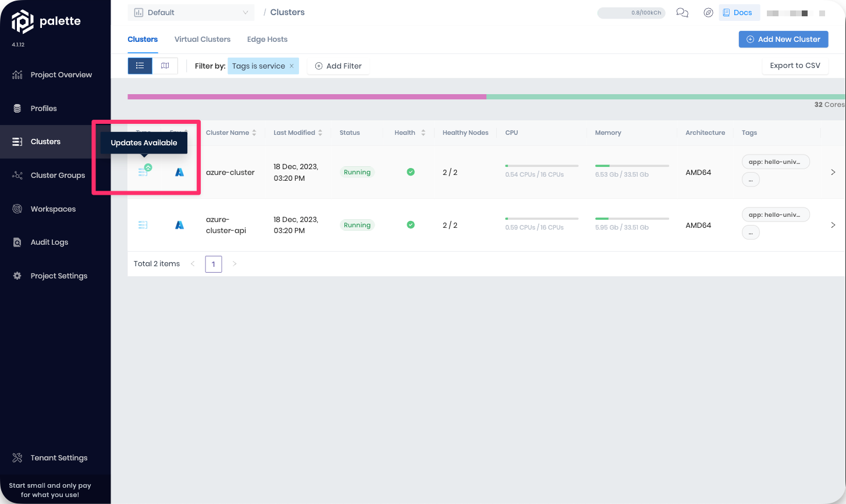The height and width of the screenshot is (504, 846).
Task: Open the chat feedback bubble icon
Action: pyautogui.click(x=682, y=12)
